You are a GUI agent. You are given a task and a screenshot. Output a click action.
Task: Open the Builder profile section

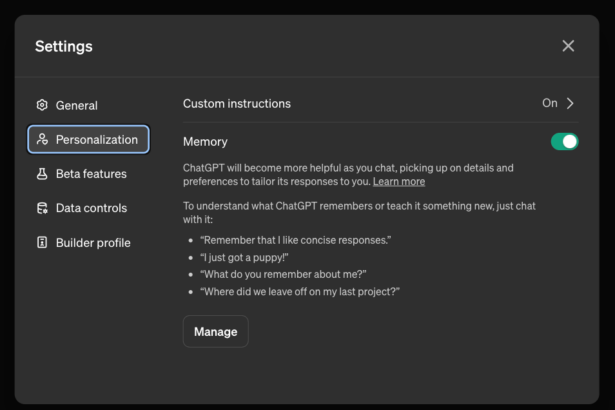[93, 243]
